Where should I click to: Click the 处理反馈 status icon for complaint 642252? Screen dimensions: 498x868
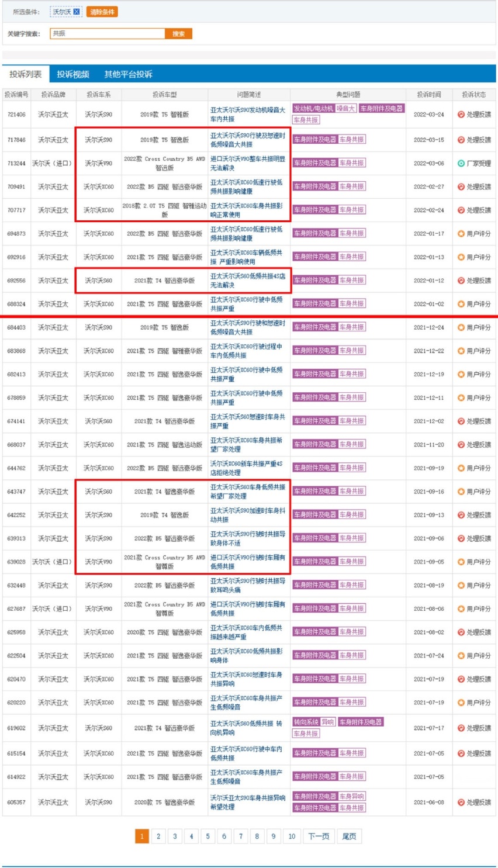(x=461, y=515)
